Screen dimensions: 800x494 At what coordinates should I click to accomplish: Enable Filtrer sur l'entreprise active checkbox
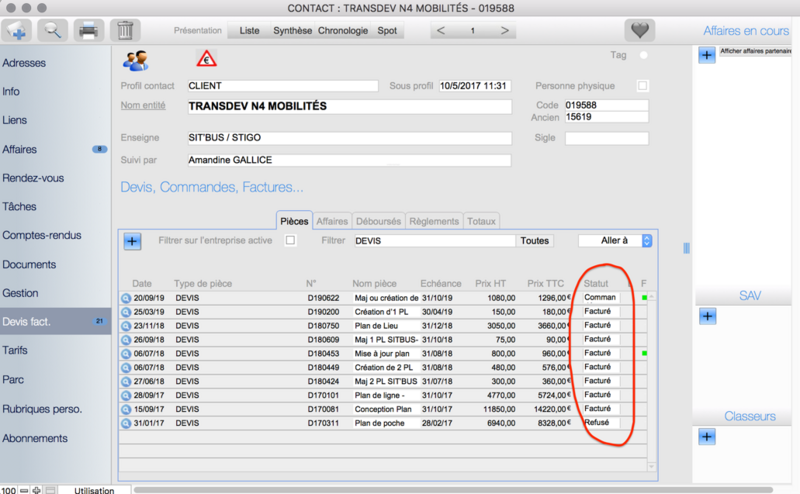[290, 241]
